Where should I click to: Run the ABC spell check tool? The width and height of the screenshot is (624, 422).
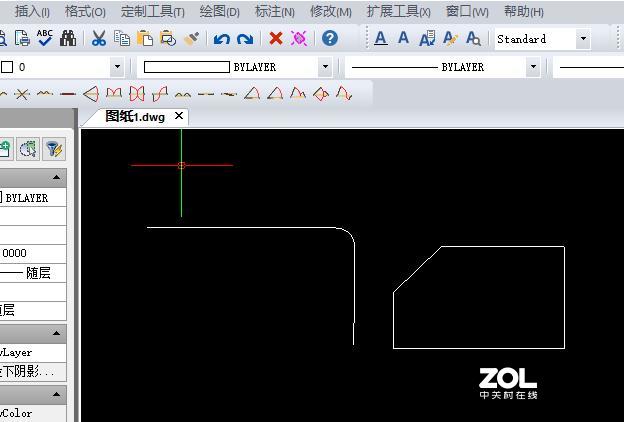[45, 38]
